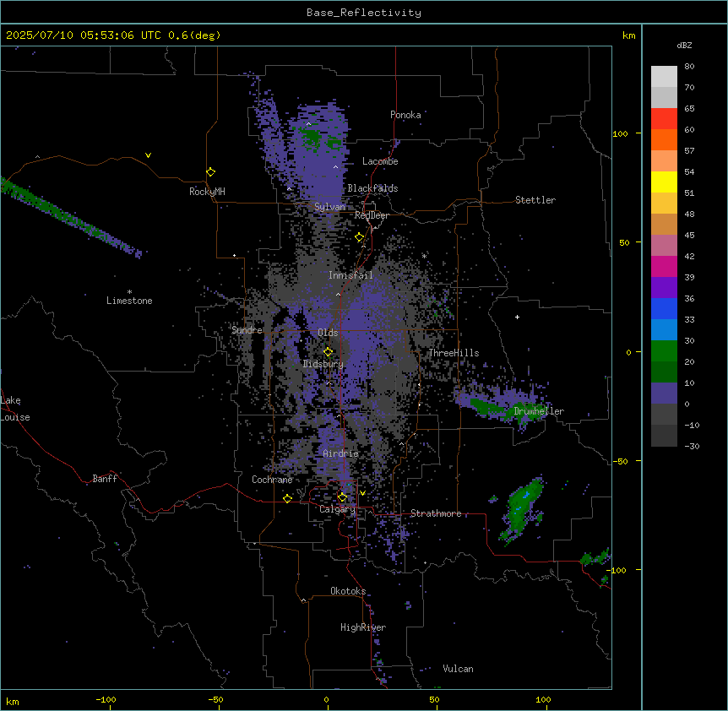Image resolution: width=728 pixels, height=711 pixels.
Task: Click the Stettler town label
Action: [535, 200]
